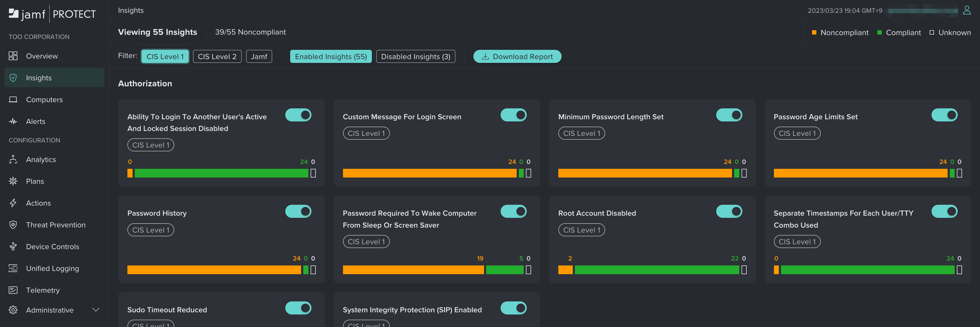Open Alerts via the pulse icon

[x=13, y=121]
